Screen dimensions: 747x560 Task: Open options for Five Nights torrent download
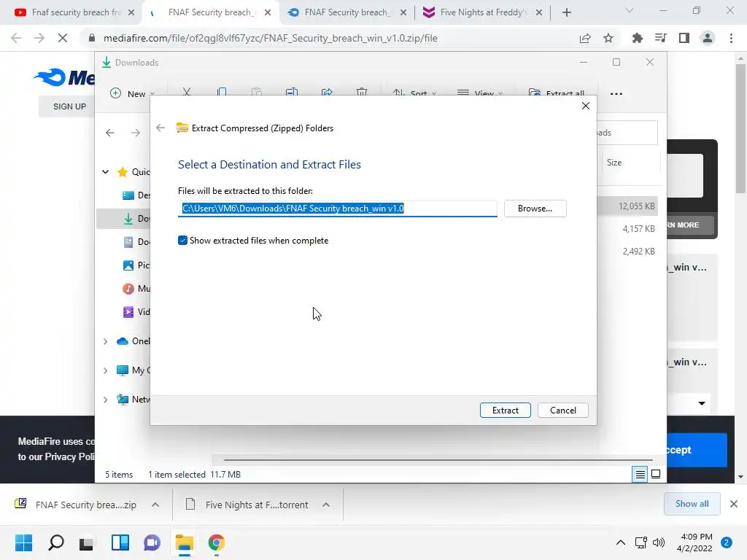click(x=326, y=505)
